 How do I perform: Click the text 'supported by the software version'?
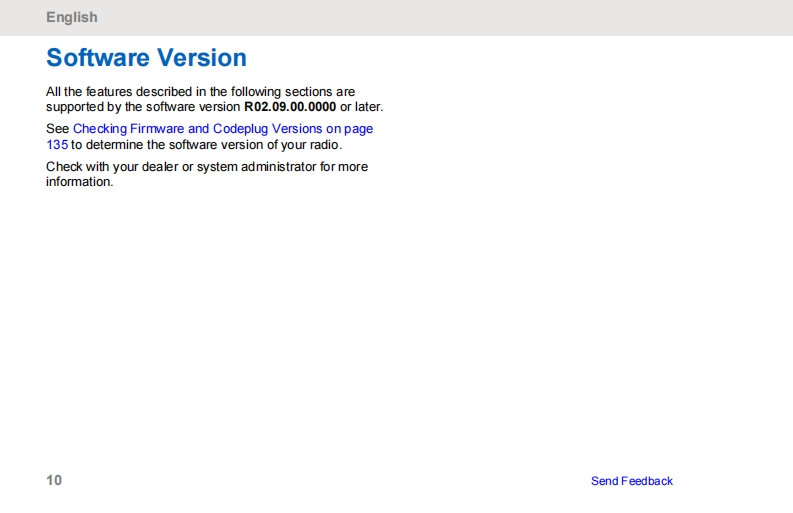143,107
